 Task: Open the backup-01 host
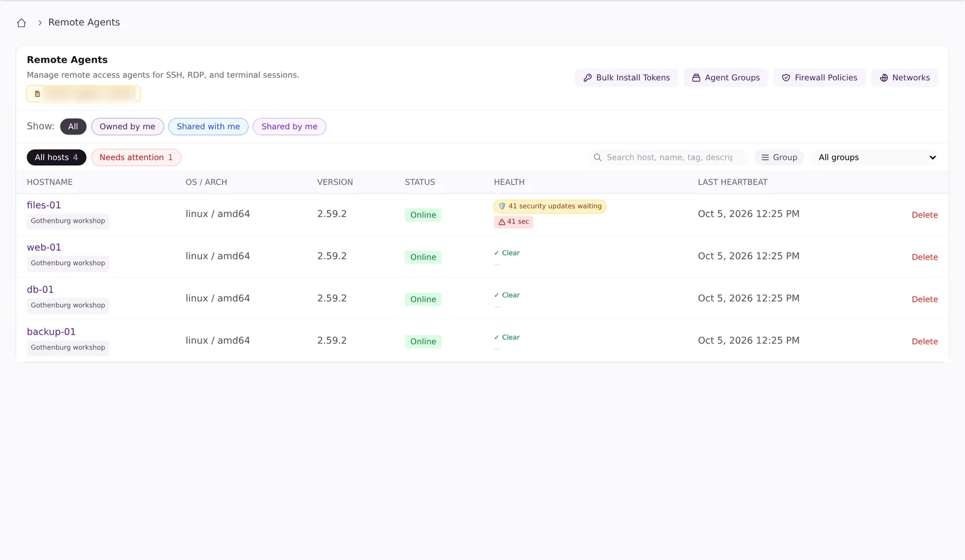tap(51, 332)
